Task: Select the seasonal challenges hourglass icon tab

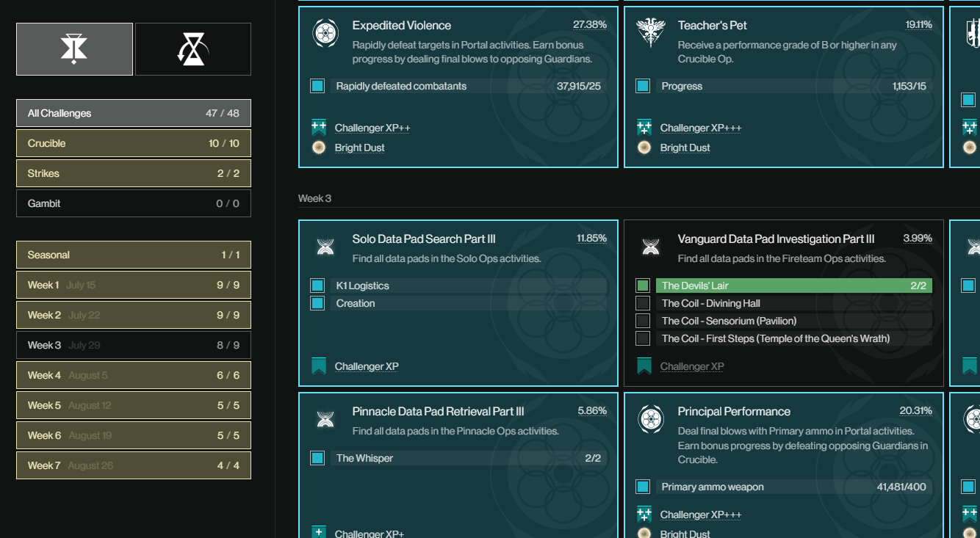Action: (x=74, y=49)
